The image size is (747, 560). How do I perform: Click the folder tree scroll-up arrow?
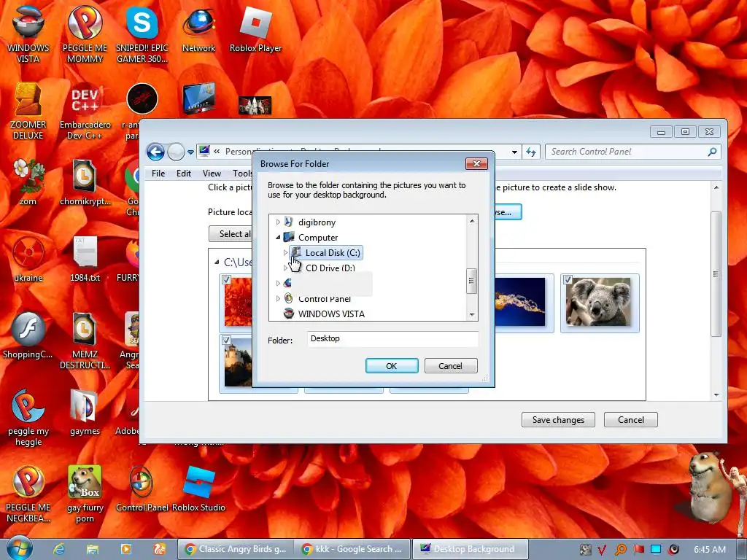click(x=472, y=221)
